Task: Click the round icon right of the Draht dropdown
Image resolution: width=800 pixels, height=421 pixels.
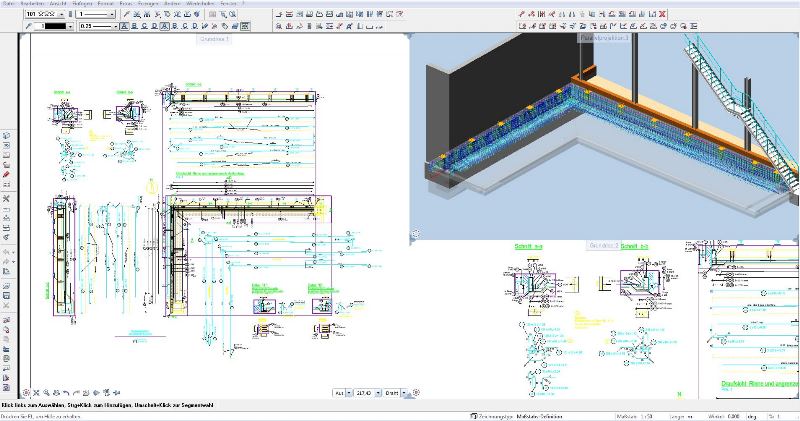Action: coord(416,393)
